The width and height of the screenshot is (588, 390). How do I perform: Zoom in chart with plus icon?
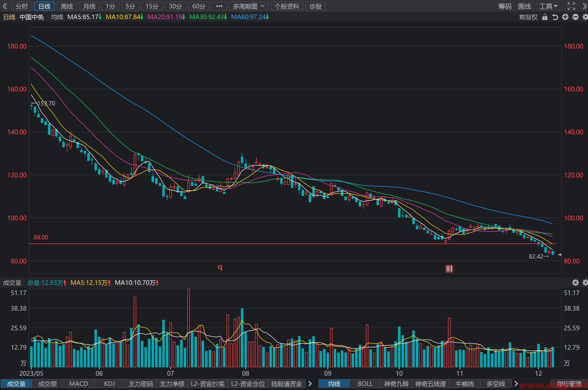pyautogui.click(x=565, y=17)
